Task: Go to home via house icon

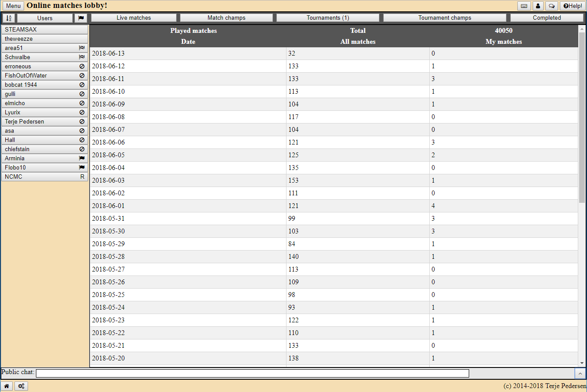Action: click(7, 386)
